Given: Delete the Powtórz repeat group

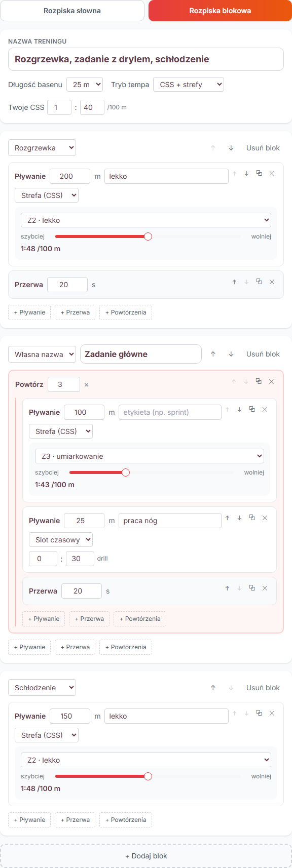Looking at the screenshot, I should click(271, 381).
